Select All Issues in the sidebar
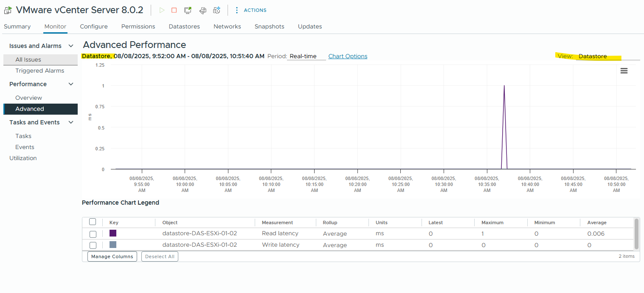This screenshot has width=644, height=293. tap(40, 59)
